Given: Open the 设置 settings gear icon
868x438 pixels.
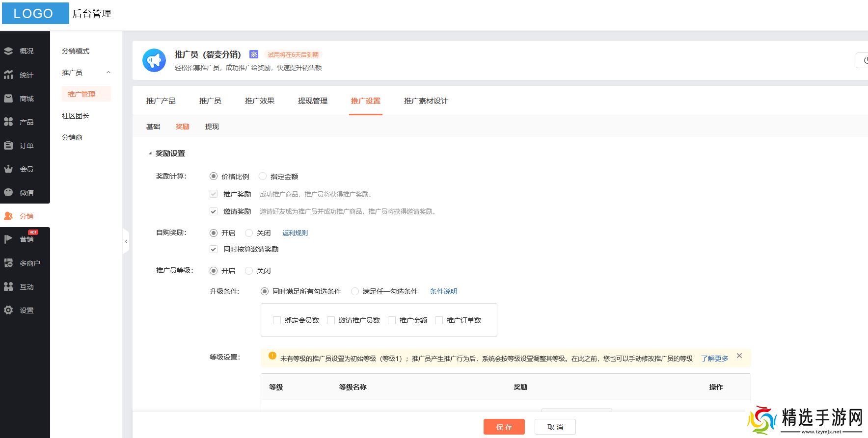Looking at the screenshot, I should coord(8,310).
